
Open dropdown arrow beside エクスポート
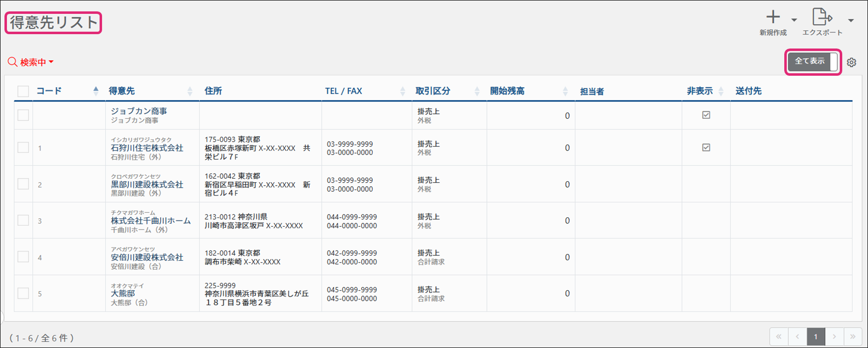click(851, 20)
